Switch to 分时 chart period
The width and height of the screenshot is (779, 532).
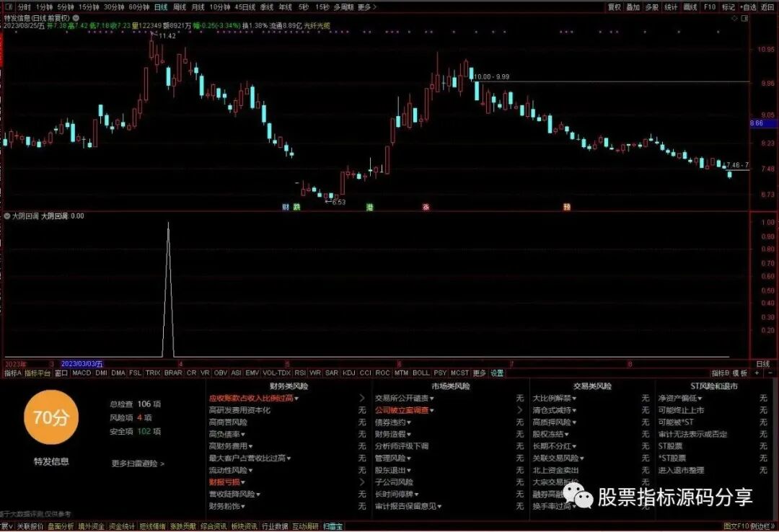point(24,7)
